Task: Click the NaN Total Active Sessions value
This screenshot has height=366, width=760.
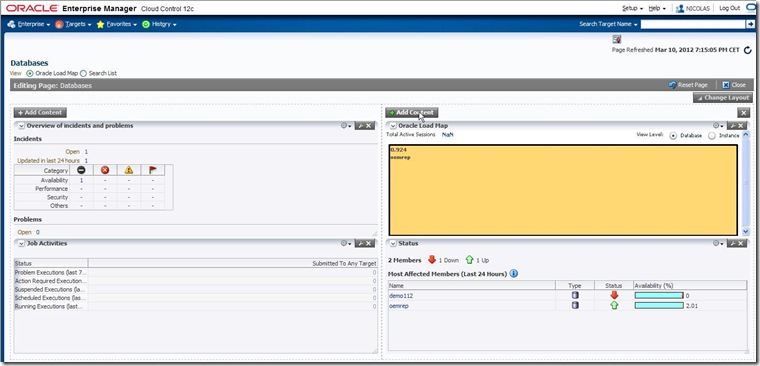Action: 447,135
